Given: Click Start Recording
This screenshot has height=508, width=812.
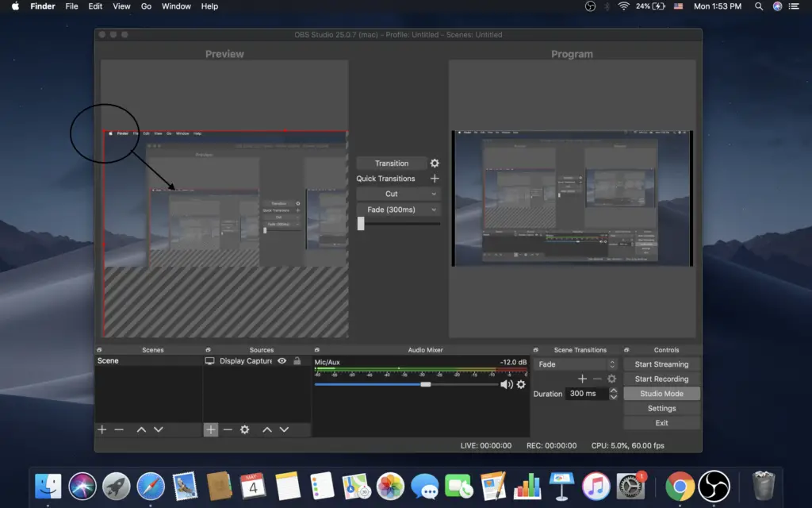Looking at the screenshot, I should [x=662, y=379].
